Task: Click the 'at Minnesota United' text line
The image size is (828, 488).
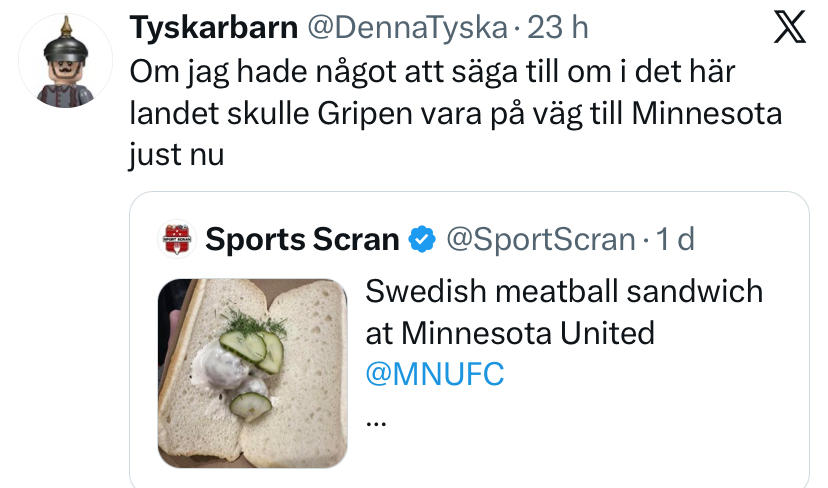Action: coord(510,333)
